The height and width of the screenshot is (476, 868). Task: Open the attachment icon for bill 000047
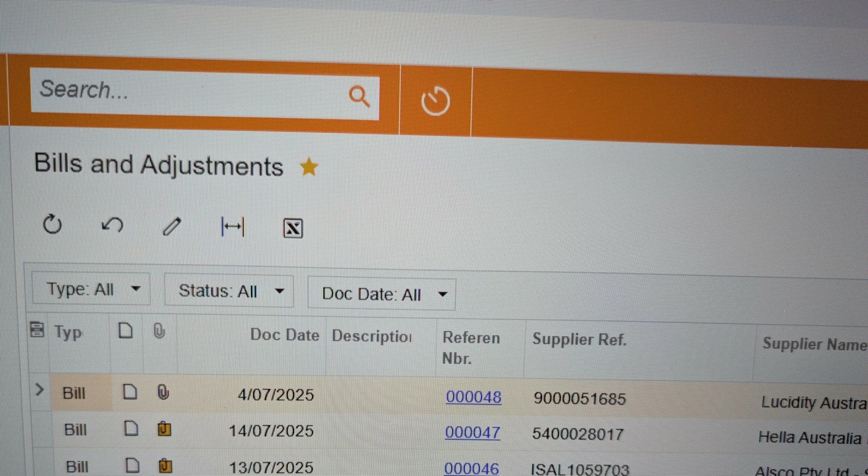pyautogui.click(x=164, y=429)
